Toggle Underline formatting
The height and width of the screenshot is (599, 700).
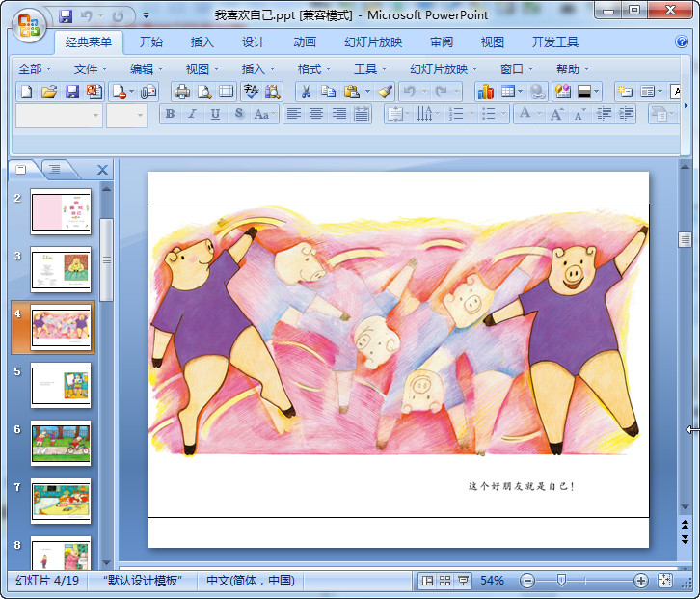[x=215, y=114]
